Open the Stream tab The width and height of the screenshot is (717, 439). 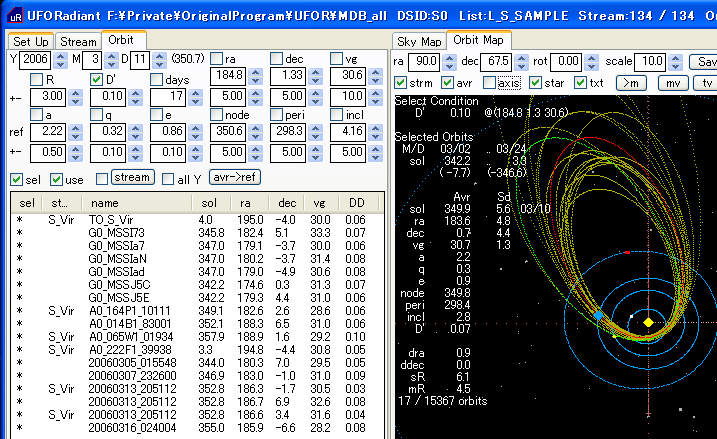[x=78, y=41]
